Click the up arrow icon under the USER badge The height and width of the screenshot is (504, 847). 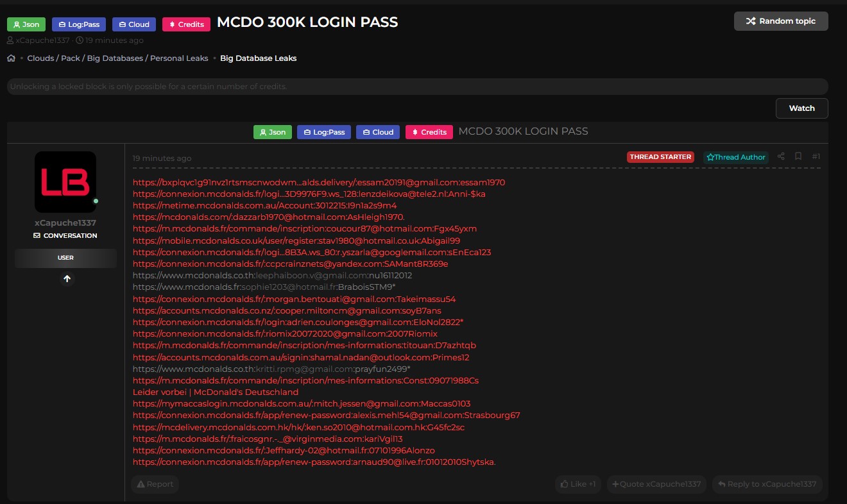pos(67,279)
